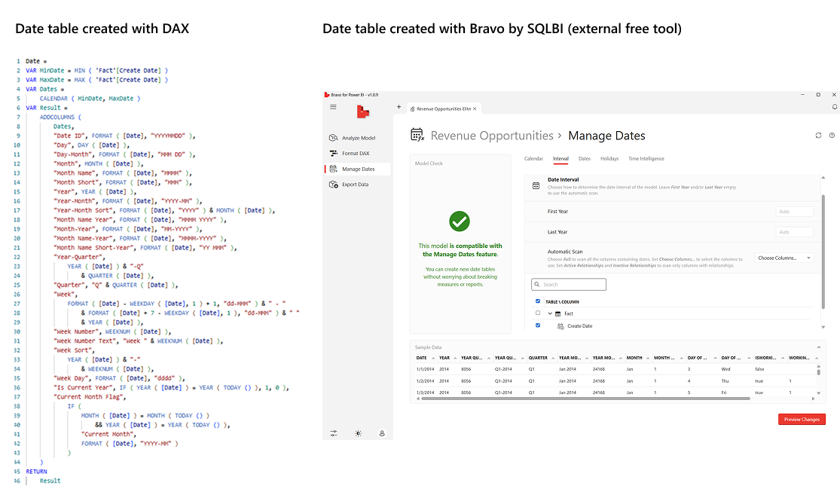
Task: Open the user account icon at sidebar bottom
Action: (382, 433)
